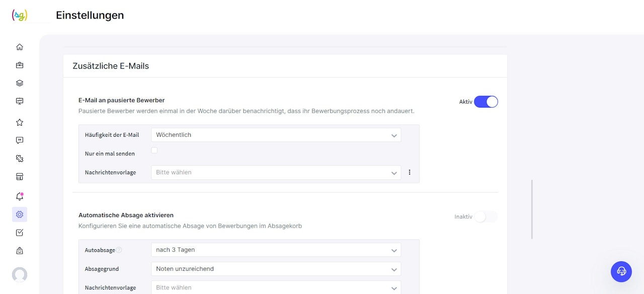This screenshot has height=294, width=644.
Task: Click the Autoabsage info help icon
Action: [x=119, y=250]
